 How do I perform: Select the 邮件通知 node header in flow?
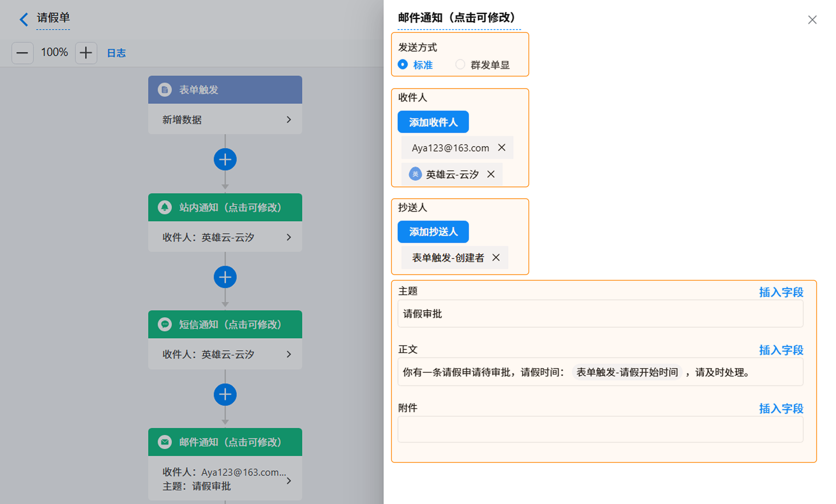(225, 442)
